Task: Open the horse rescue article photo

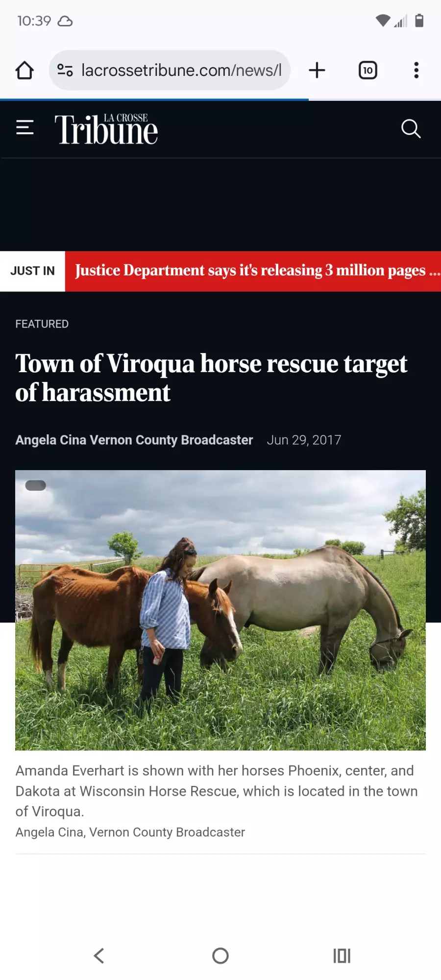Action: pos(220,610)
